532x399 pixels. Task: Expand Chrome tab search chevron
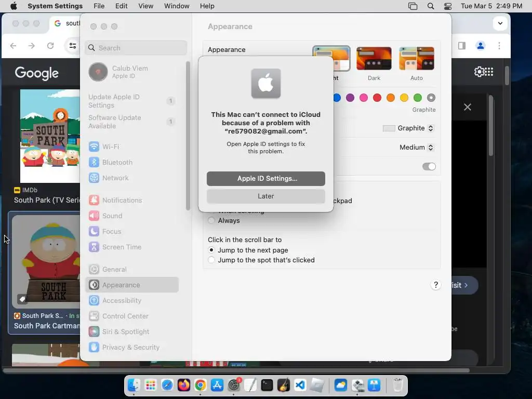pyautogui.click(x=500, y=23)
